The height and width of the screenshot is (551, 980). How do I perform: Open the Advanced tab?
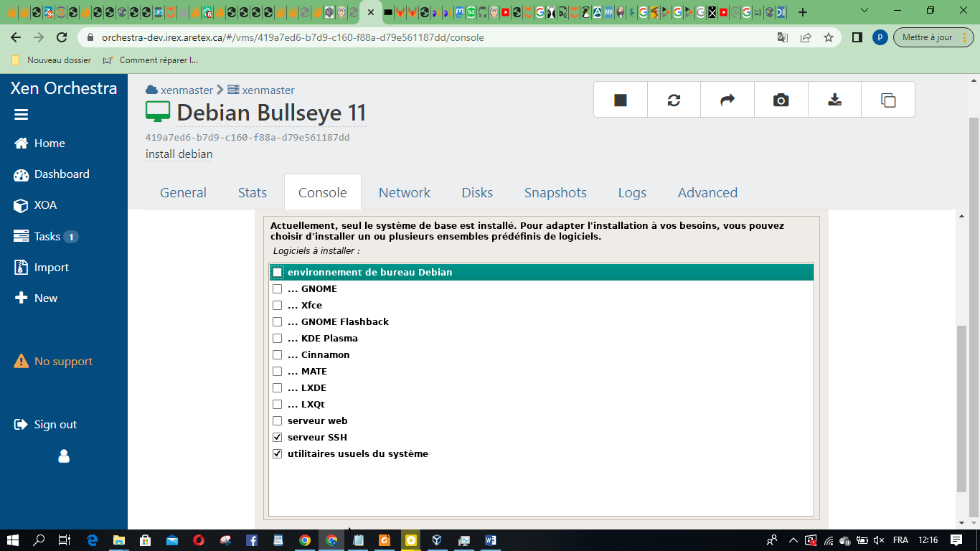pos(707,192)
